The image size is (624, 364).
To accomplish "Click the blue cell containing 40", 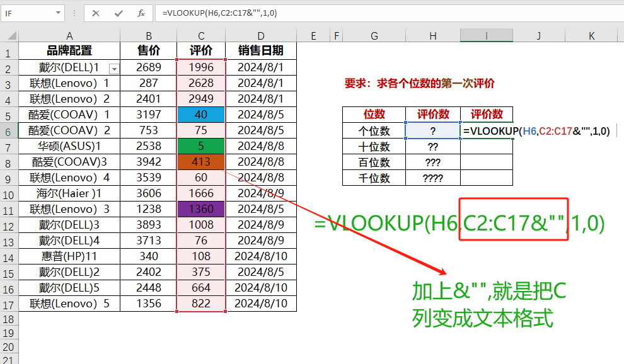I will coord(201,115).
